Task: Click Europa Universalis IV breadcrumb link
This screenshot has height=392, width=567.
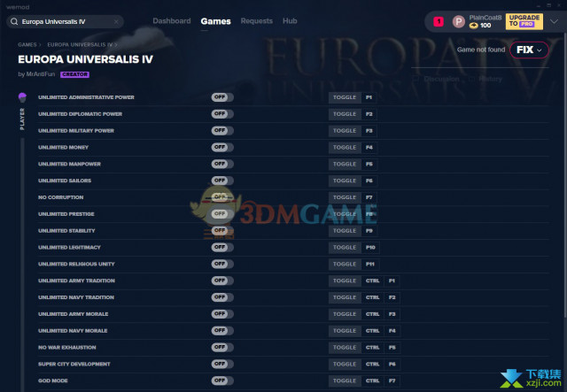Action: click(x=80, y=45)
